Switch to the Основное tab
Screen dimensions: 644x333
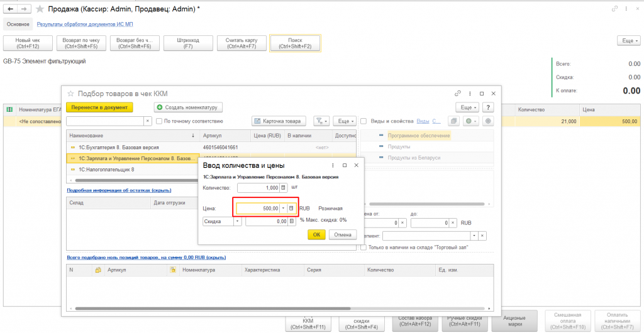tap(18, 25)
